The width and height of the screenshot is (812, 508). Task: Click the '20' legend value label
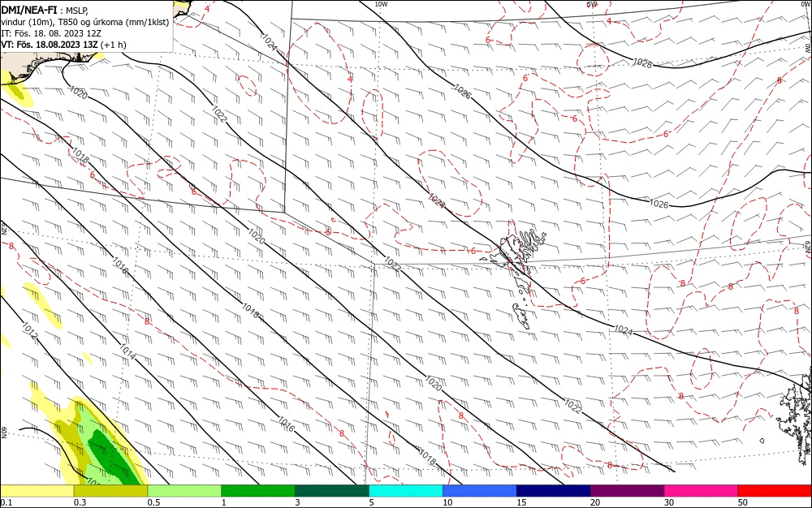[x=595, y=502]
